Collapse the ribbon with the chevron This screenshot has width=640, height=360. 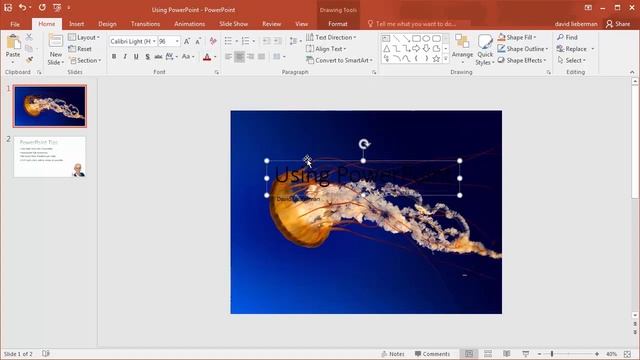pos(632,72)
